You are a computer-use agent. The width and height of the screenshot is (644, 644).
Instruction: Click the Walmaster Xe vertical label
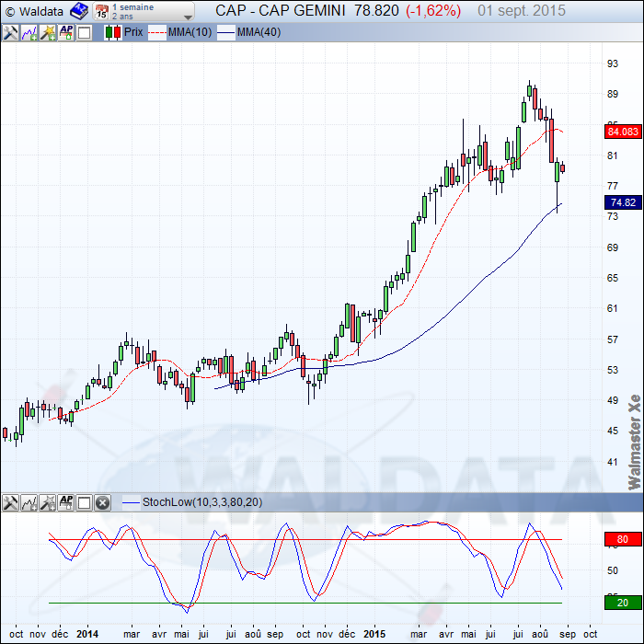[635, 442]
